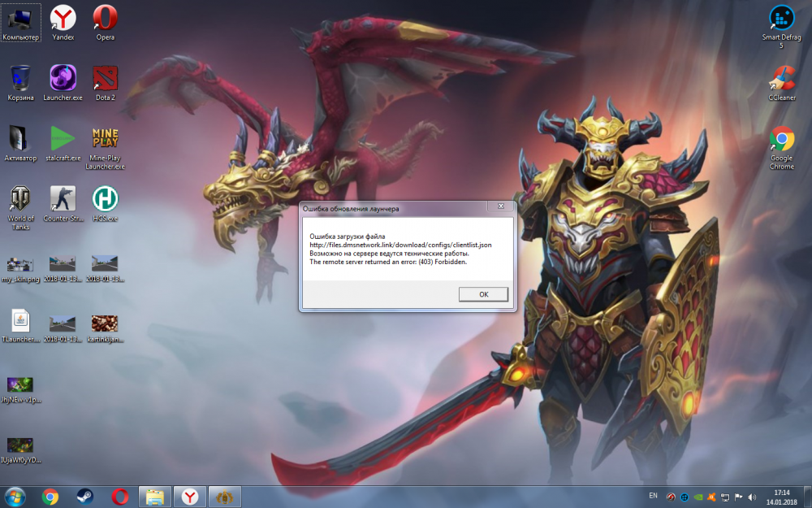Image resolution: width=812 pixels, height=508 pixels.
Task: Select the my_skin.png file thumbnail
Action: 21,263
